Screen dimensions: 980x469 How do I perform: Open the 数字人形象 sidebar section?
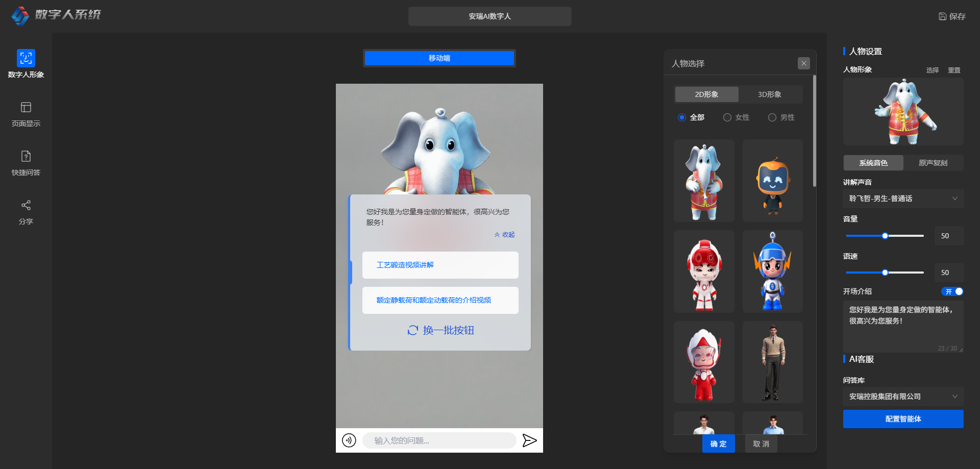click(x=26, y=59)
